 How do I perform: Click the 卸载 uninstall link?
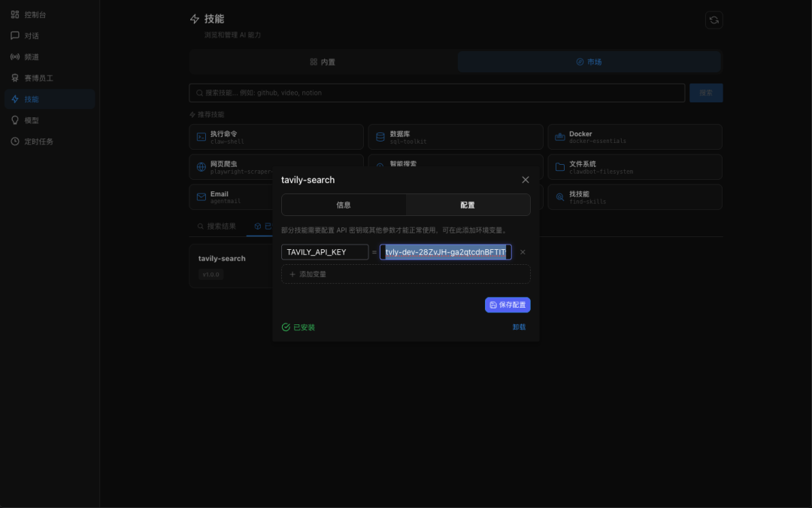(x=519, y=327)
